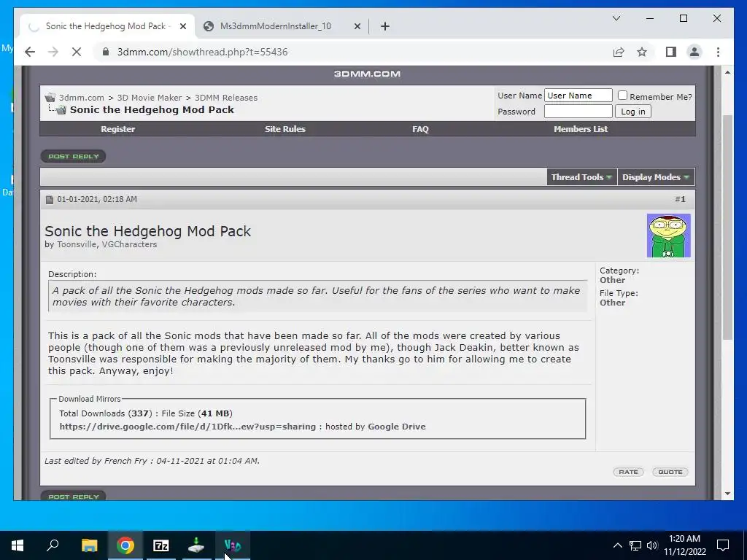The width and height of the screenshot is (747, 560).
Task: Open the VGCharacters author link
Action: [129, 244]
